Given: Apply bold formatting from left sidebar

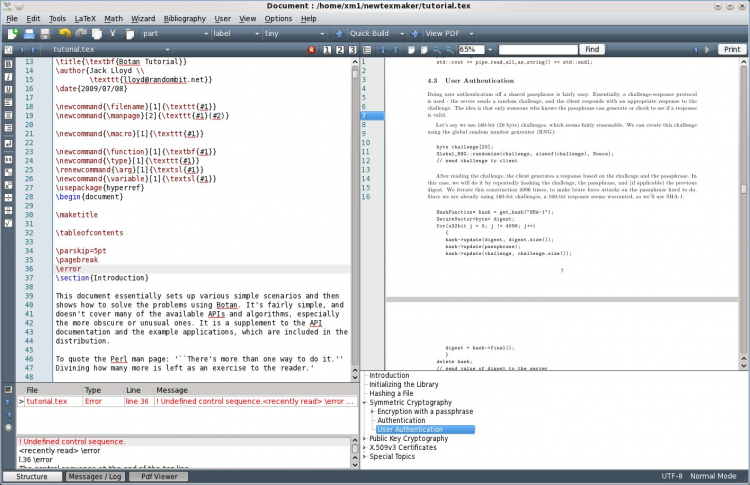Looking at the screenshot, I should (8, 64).
